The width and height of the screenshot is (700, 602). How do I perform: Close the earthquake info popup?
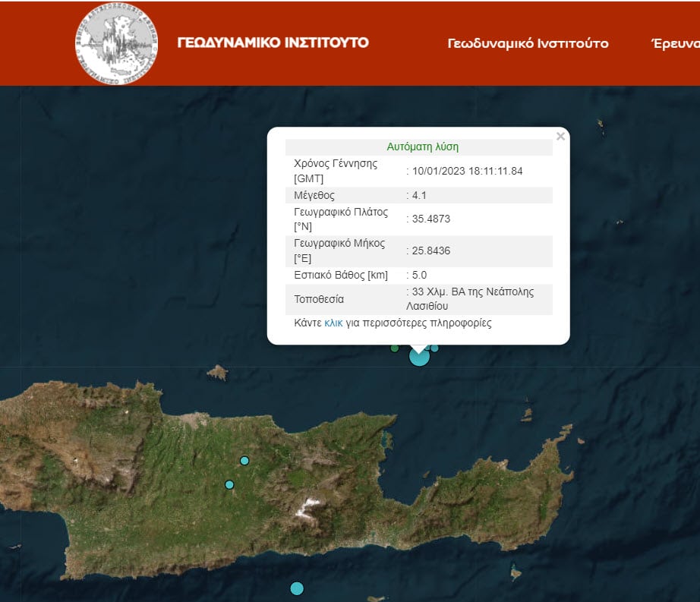pos(561,136)
